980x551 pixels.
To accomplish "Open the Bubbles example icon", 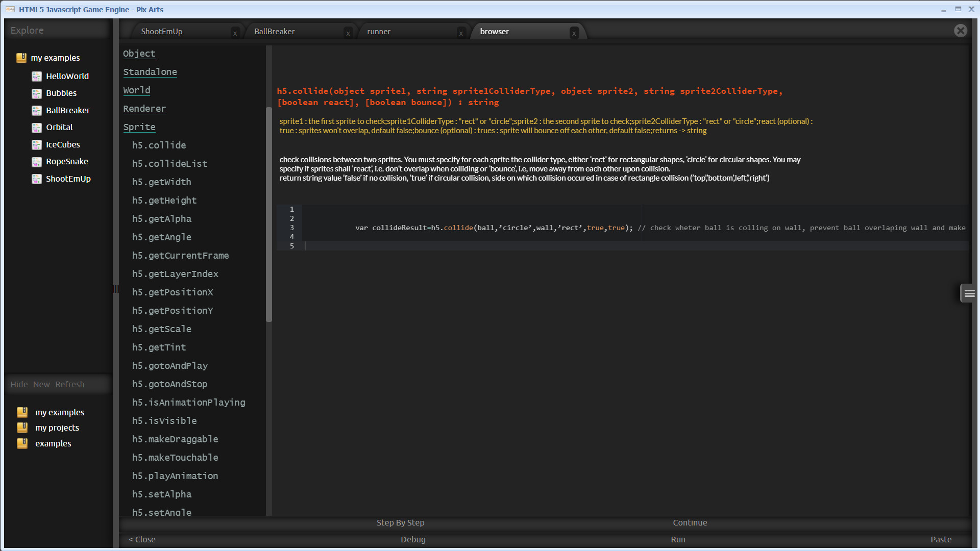I will point(36,93).
